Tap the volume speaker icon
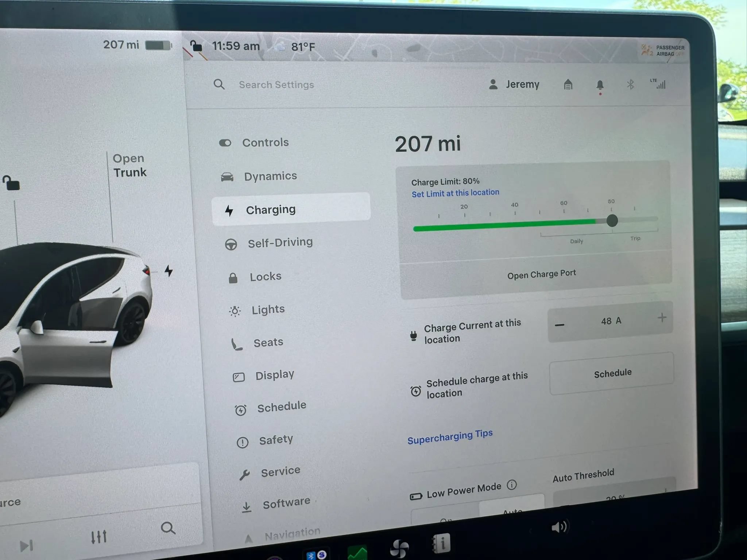 (x=559, y=527)
